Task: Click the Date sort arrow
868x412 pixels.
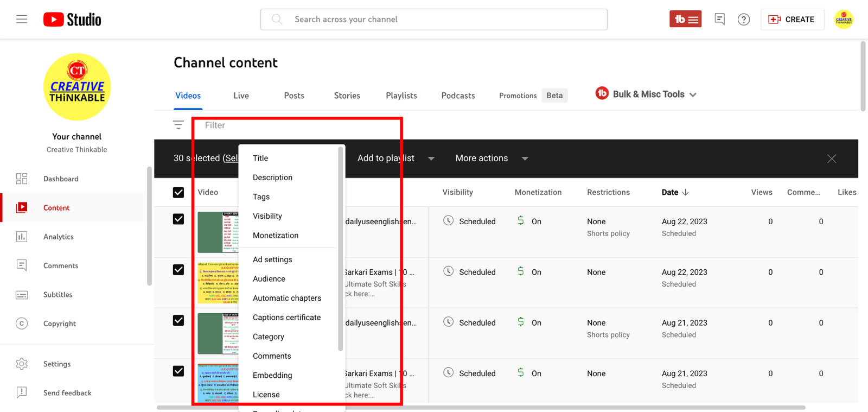Action: click(x=686, y=192)
